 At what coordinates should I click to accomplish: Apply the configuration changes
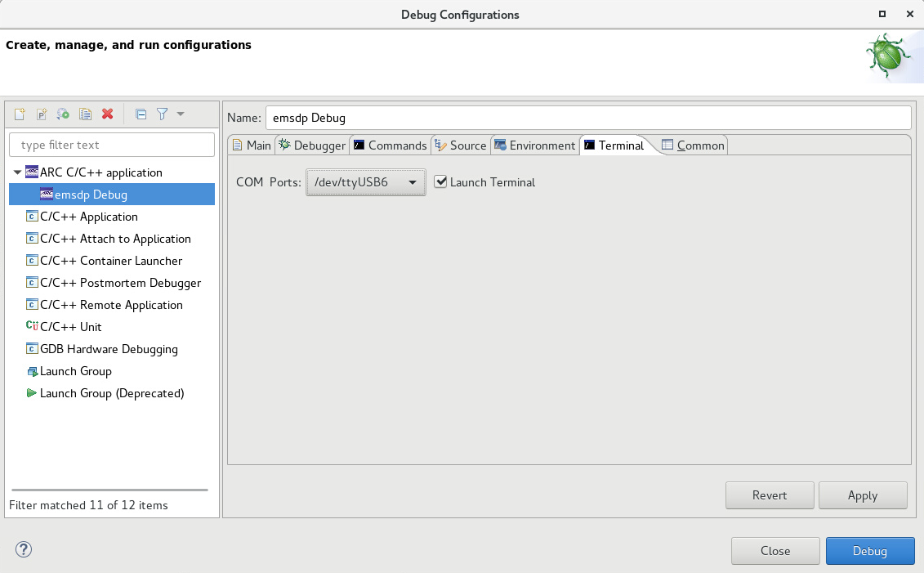click(x=863, y=495)
